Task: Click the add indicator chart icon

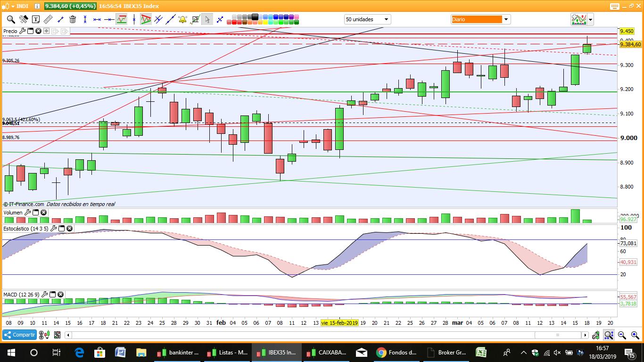Action: coord(578,19)
